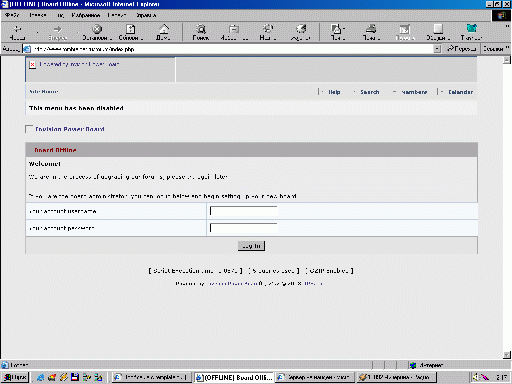Open the home page via Home icon
Viewport: 512px width, 384px height.
[x=163, y=32]
